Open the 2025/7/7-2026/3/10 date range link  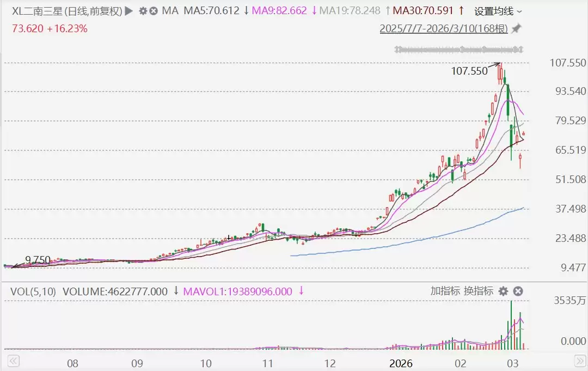443,28
